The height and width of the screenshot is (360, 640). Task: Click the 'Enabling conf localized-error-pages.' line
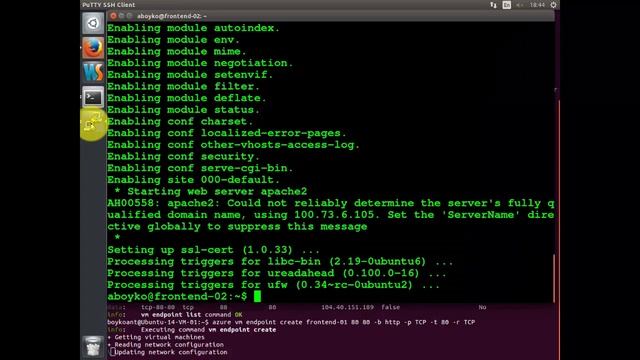[227, 133]
